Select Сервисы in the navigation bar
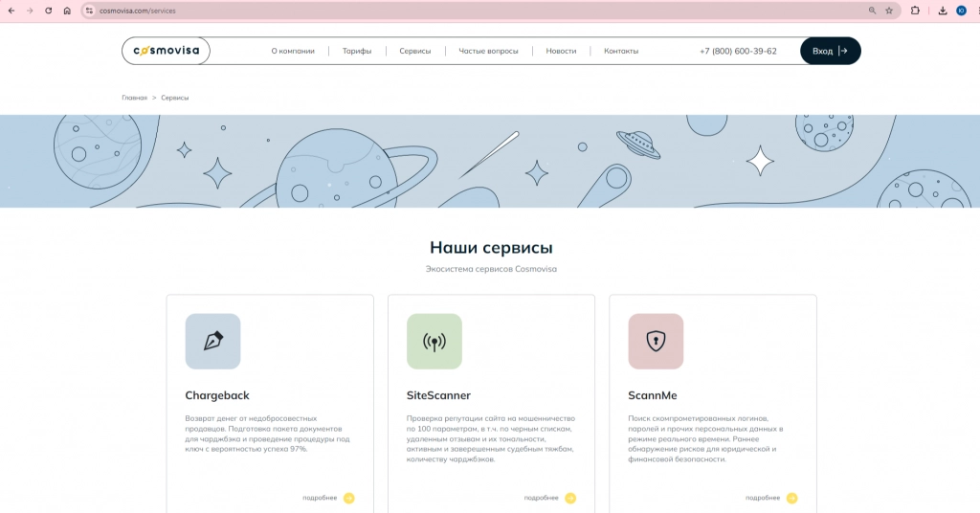Image resolution: width=980 pixels, height=513 pixels. click(x=415, y=52)
